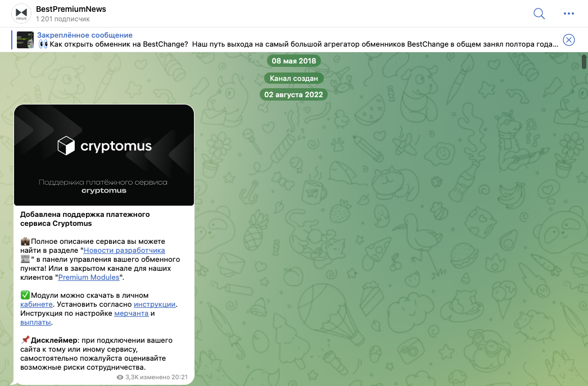Open the Cryptomus banner image

click(x=104, y=155)
